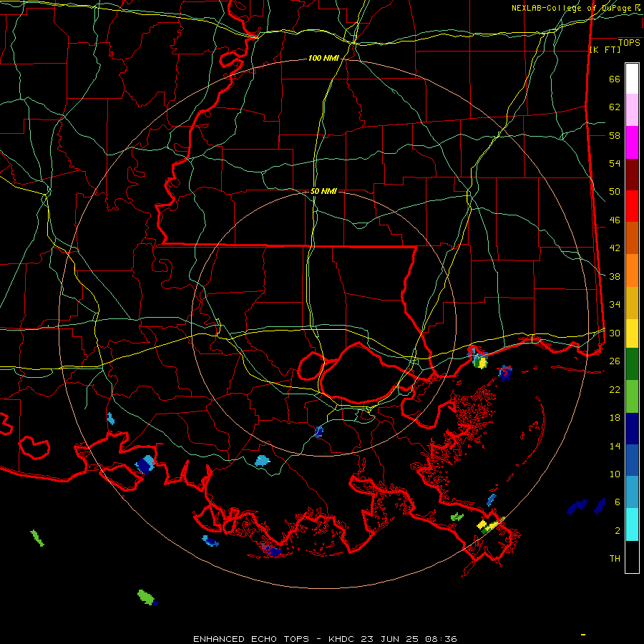Pick the dark maroon legend swatch
The height and width of the screenshot is (644, 644).
[x=632, y=175]
